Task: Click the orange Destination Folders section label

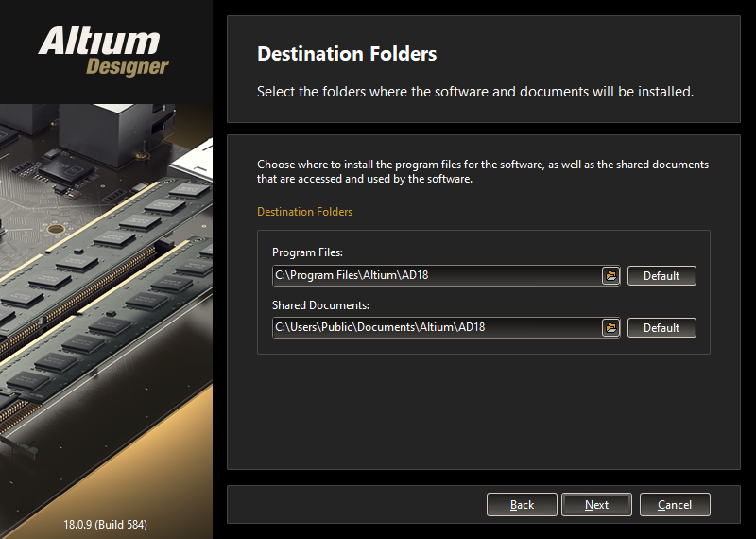Action: pos(304,212)
